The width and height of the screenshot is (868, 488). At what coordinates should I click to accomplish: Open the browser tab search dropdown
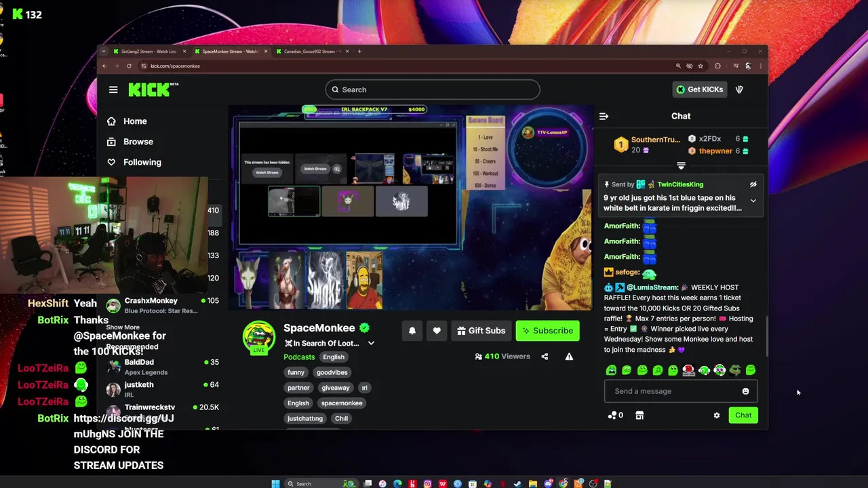click(104, 52)
